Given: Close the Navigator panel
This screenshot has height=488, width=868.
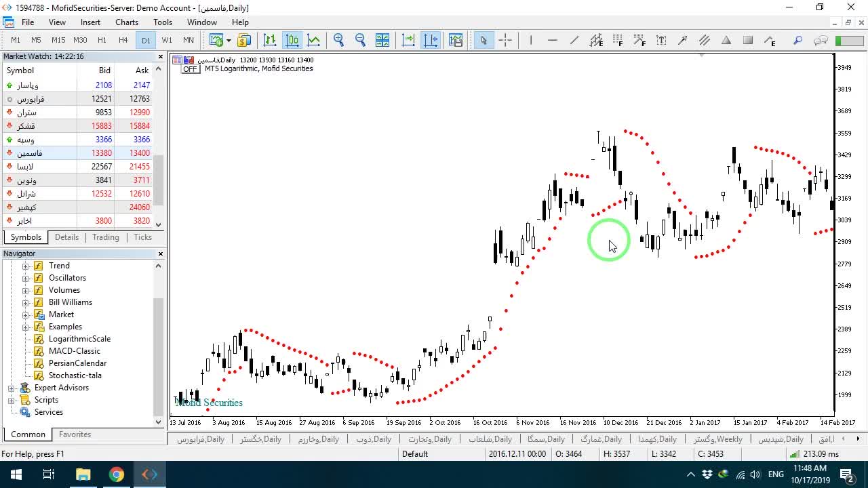Looking at the screenshot, I should [161, 253].
